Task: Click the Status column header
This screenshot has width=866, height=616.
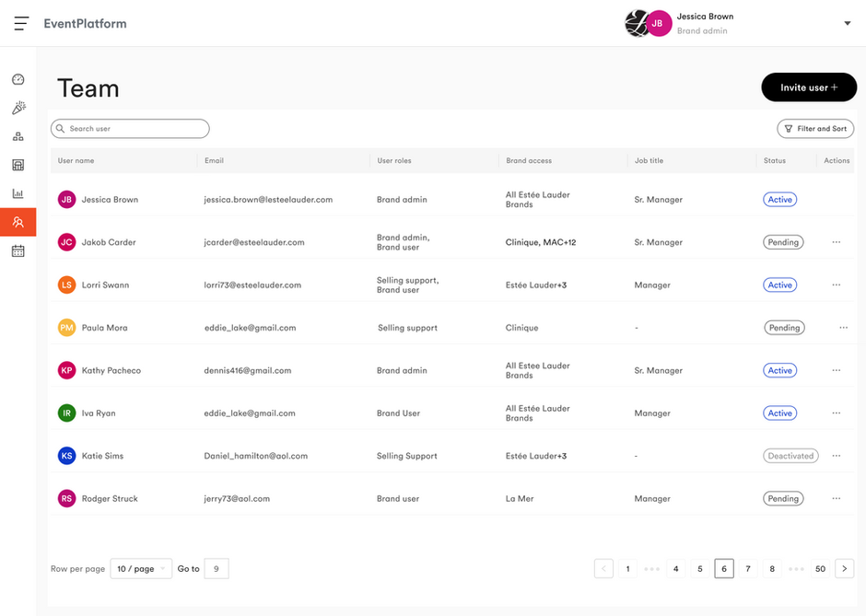Action: pyautogui.click(x=775, y=161)
